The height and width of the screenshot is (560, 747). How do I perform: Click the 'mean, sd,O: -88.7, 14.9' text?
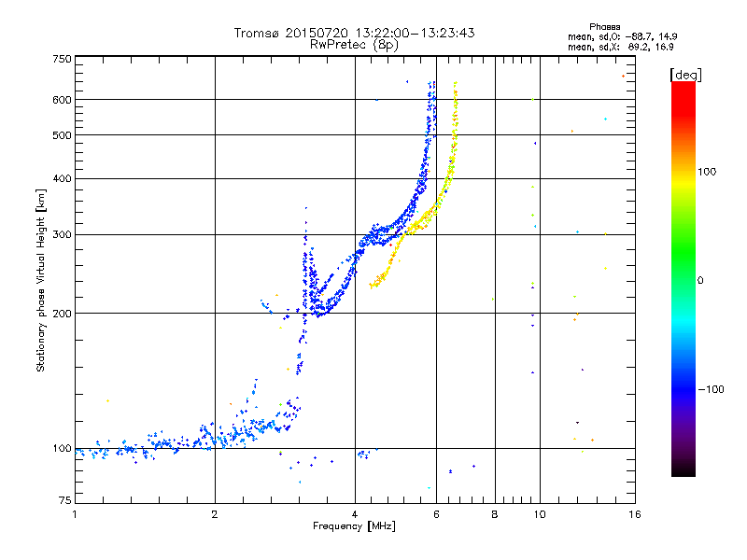(x=622, y=36)
